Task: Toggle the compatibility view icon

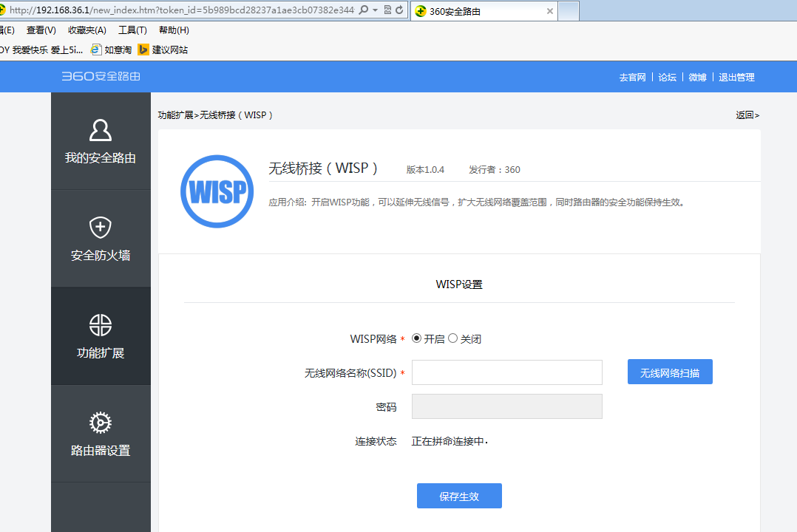Action: pos(388,10)
